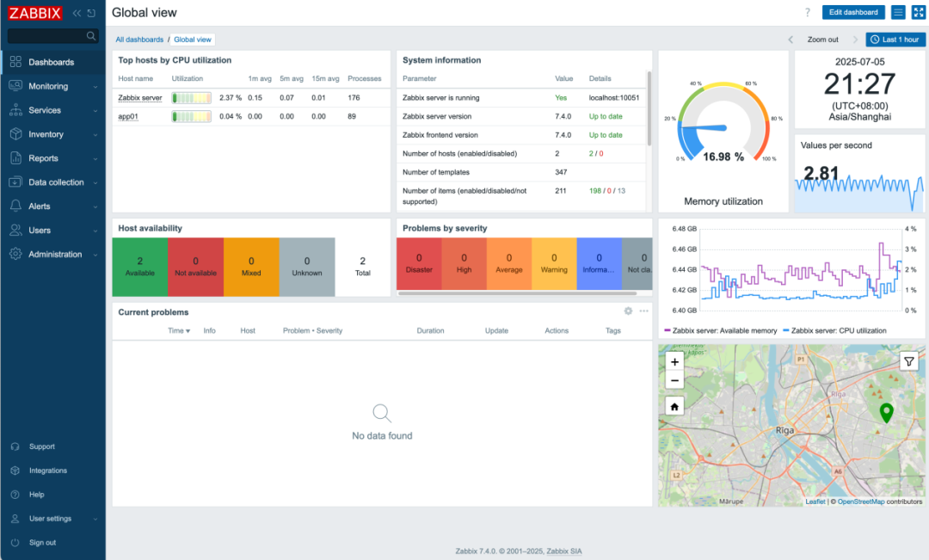Click the Zabbix logo
The height and width of the screenshot is (560, 929).
34,12
